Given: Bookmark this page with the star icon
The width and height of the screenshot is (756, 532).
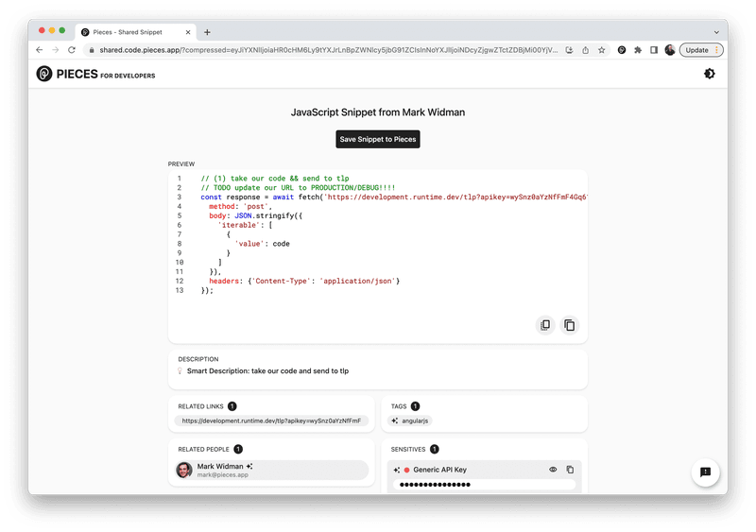Looking at the screenshot, I should click(602, 50).
